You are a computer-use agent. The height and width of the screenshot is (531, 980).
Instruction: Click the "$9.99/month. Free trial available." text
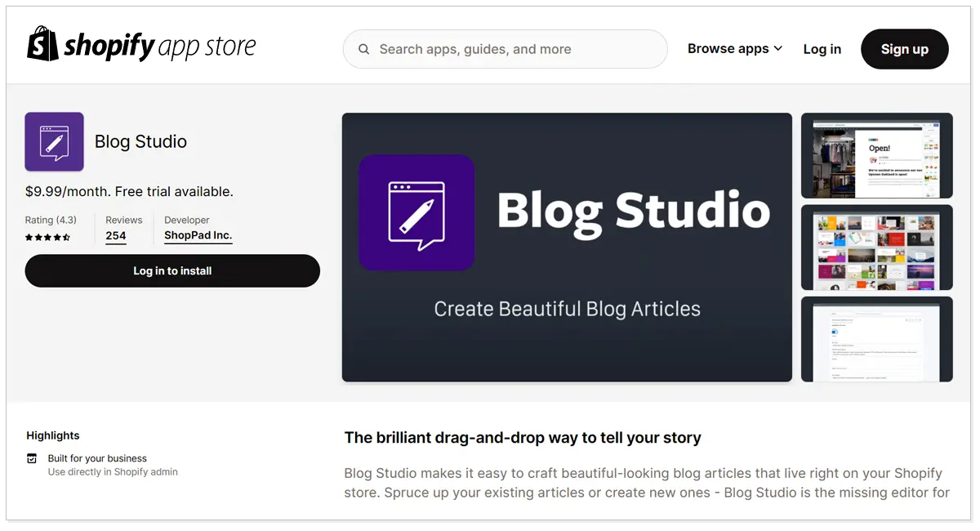129,192
